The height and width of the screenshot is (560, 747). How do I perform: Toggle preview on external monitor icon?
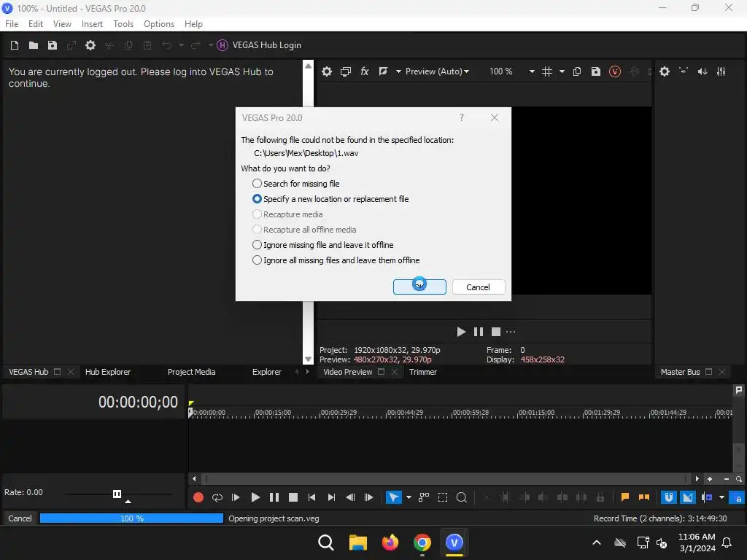pos(346,71)
